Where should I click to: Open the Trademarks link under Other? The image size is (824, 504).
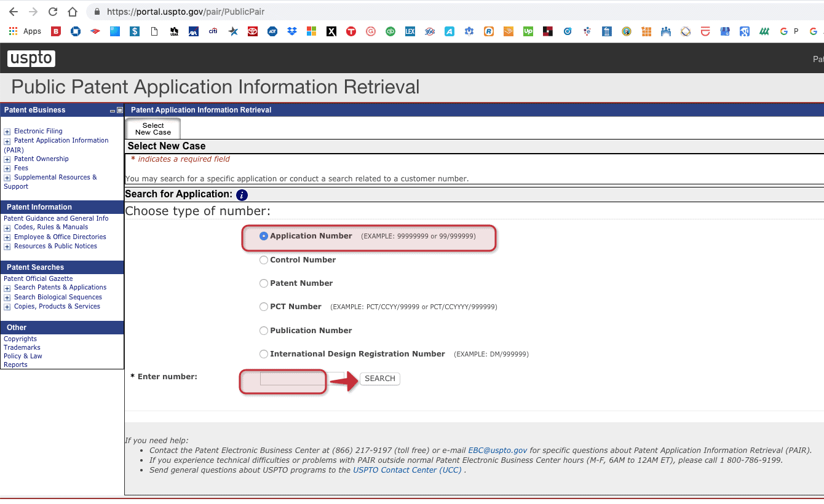click(x=22, y=347)
